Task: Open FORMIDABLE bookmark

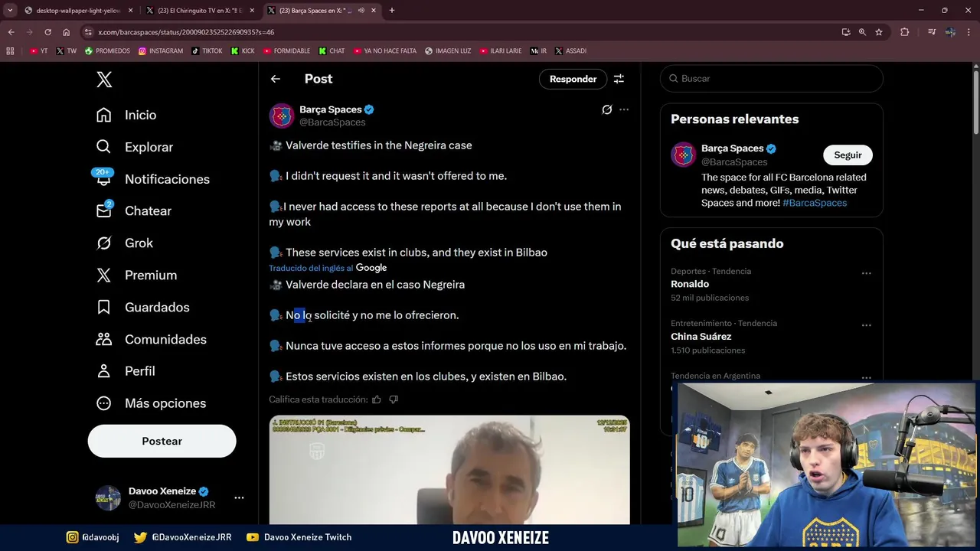Action: [x=286, y=51]
